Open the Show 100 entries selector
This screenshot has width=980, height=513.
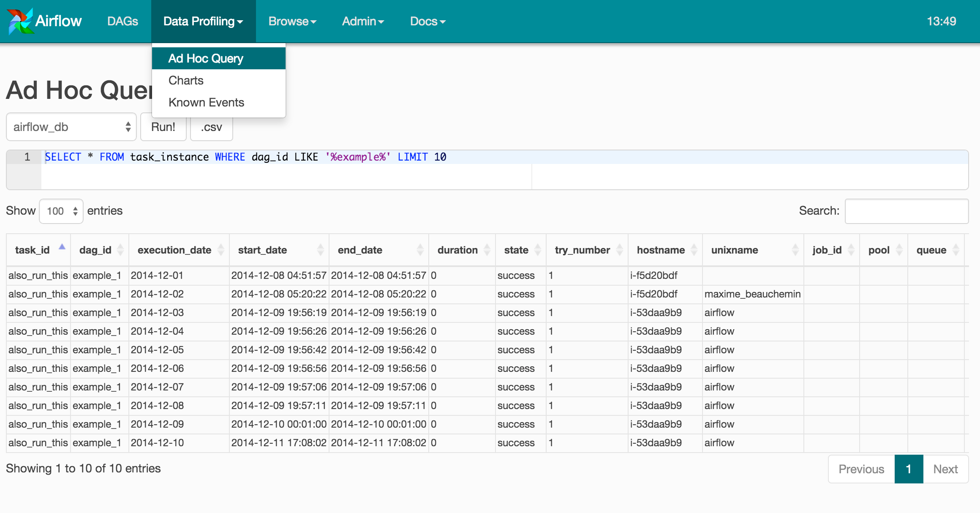(x=61, y=211)
